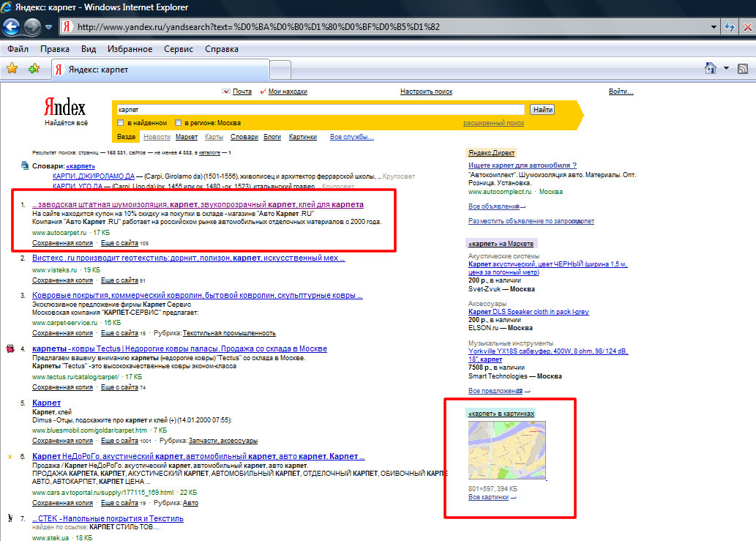Click the Add to Favorites icon
Image resolution: width=756 pixels, height=541 pixels.
(34, 69)
